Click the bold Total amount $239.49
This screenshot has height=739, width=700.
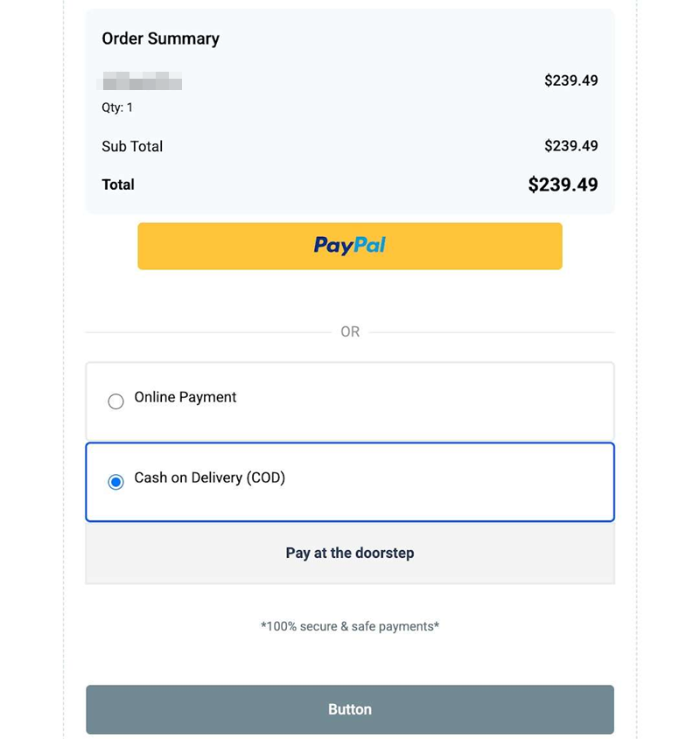563,185
